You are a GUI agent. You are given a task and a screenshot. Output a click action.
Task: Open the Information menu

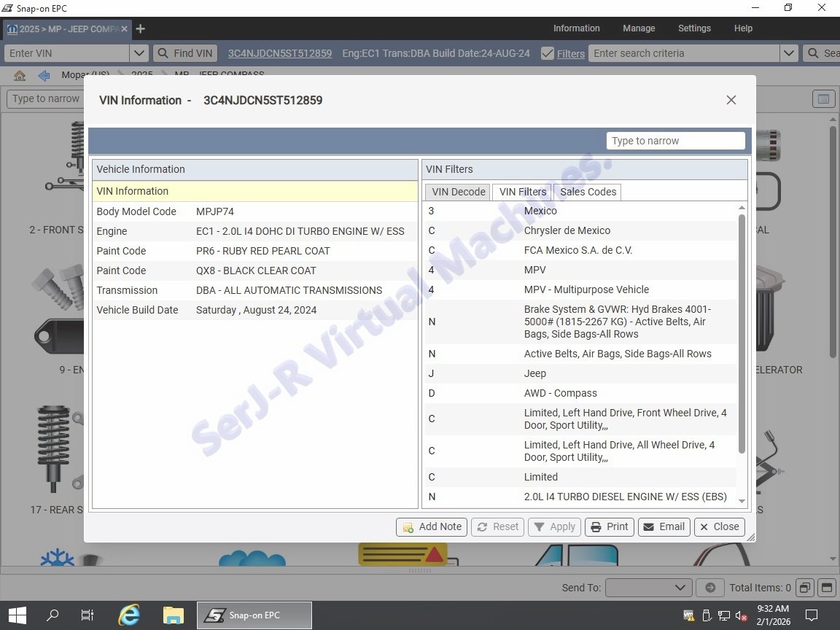tap(576, 28)
